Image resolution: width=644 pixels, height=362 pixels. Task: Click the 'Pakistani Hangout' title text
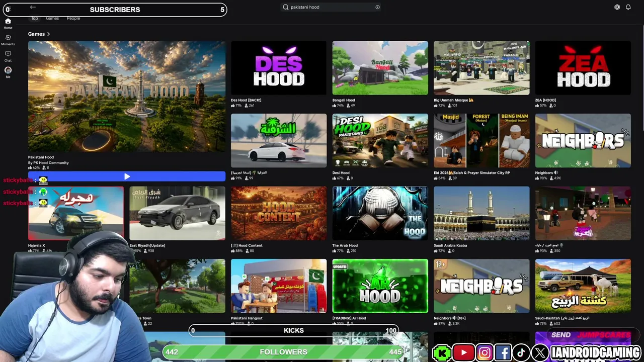247,318
